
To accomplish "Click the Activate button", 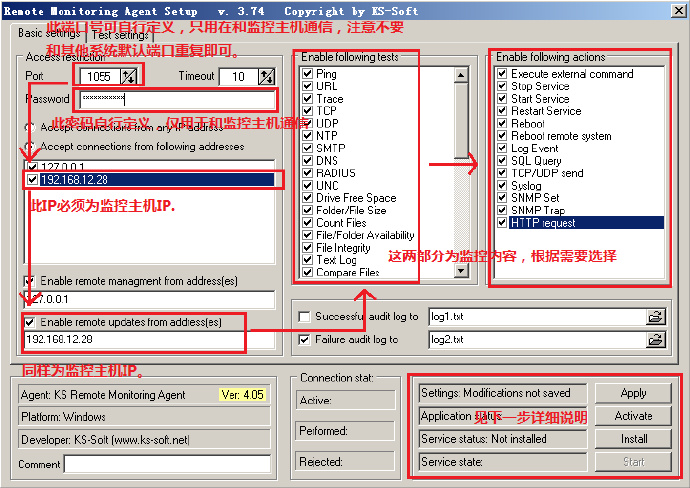I will coord(633,416).
